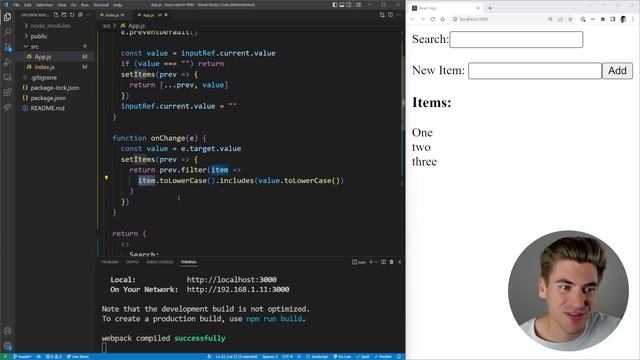The height and width of the screenshot is (360, 640).
Task: Open the localhost:3000 link in the terminal
Action: 231,280
